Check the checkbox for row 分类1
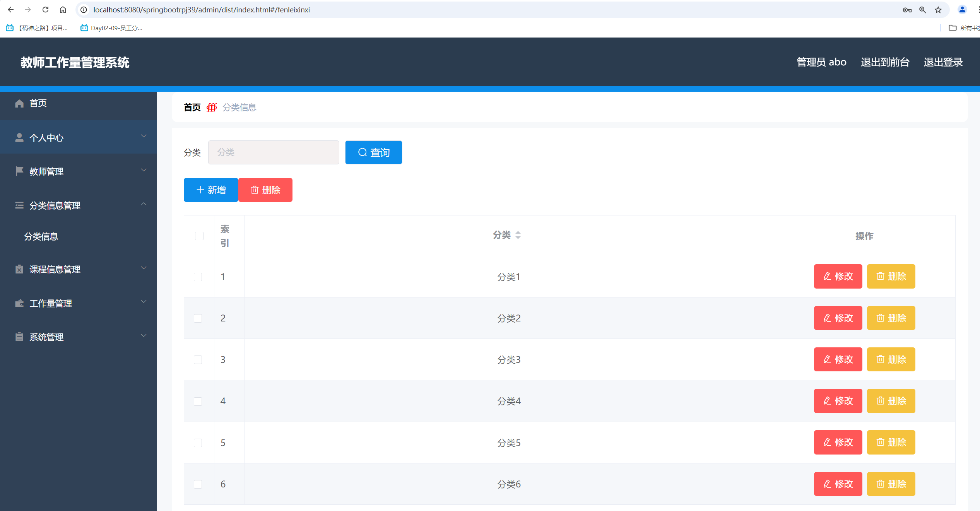 198,277
